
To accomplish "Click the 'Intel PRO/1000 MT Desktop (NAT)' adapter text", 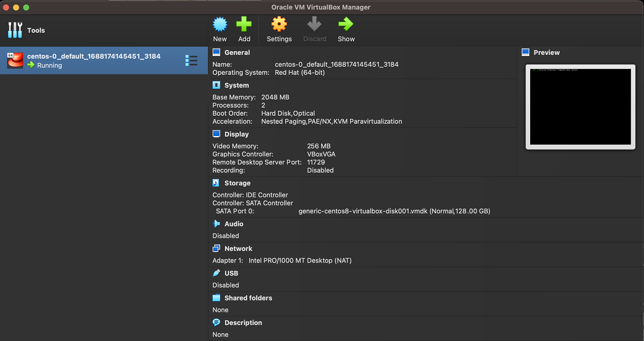I will pos(300,261).
